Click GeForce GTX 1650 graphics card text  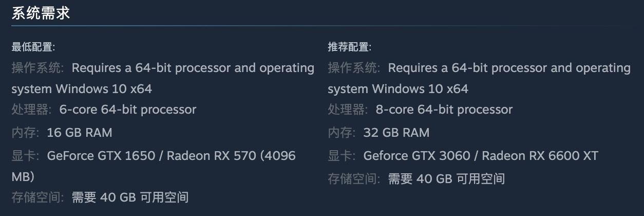point(101,156)
